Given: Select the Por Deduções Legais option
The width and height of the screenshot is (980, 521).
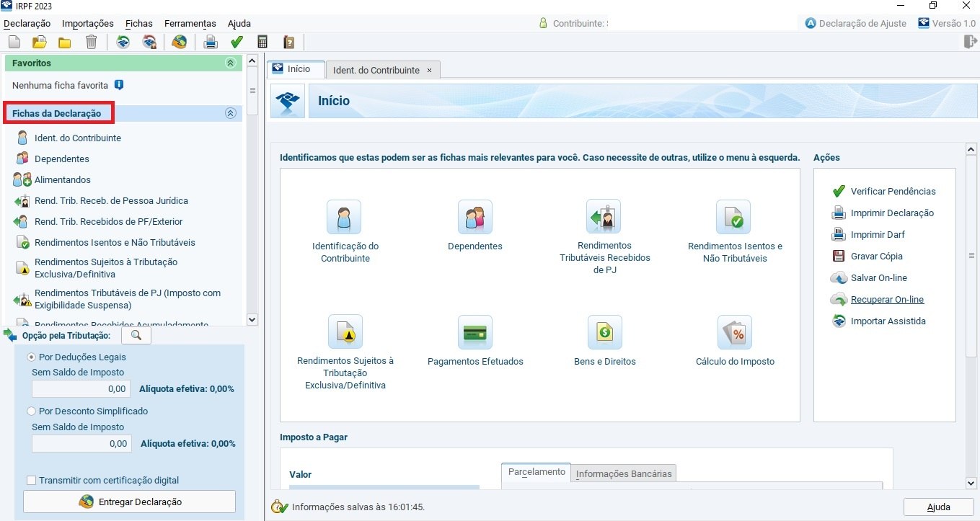Looking at the screenshot, I should pos(32,357).
